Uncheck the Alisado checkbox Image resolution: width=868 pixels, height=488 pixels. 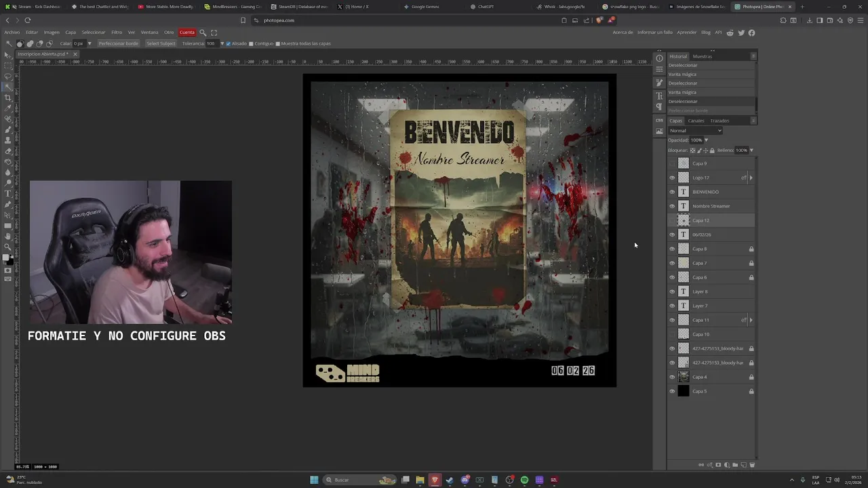point(229,43)
